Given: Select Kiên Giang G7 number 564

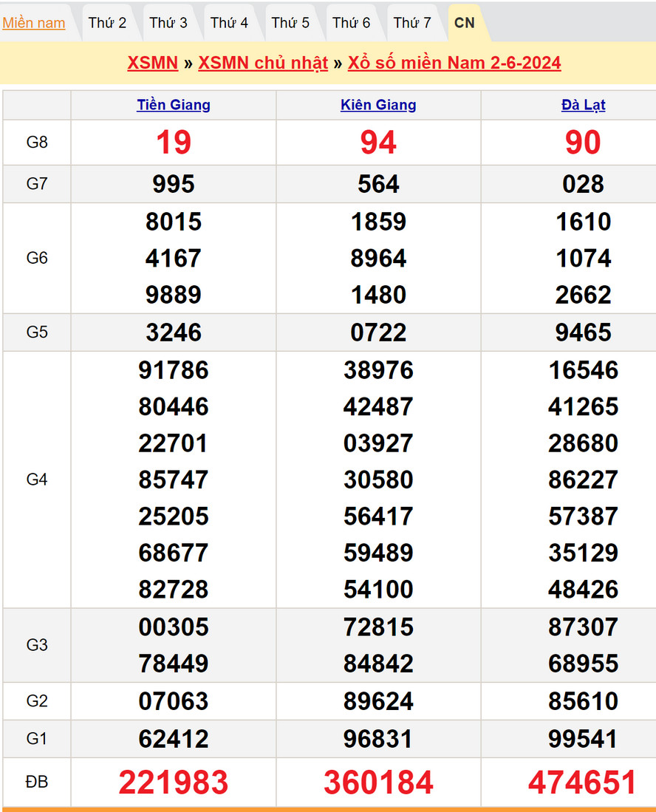Looking at the screenshot, I should [378, 184].
